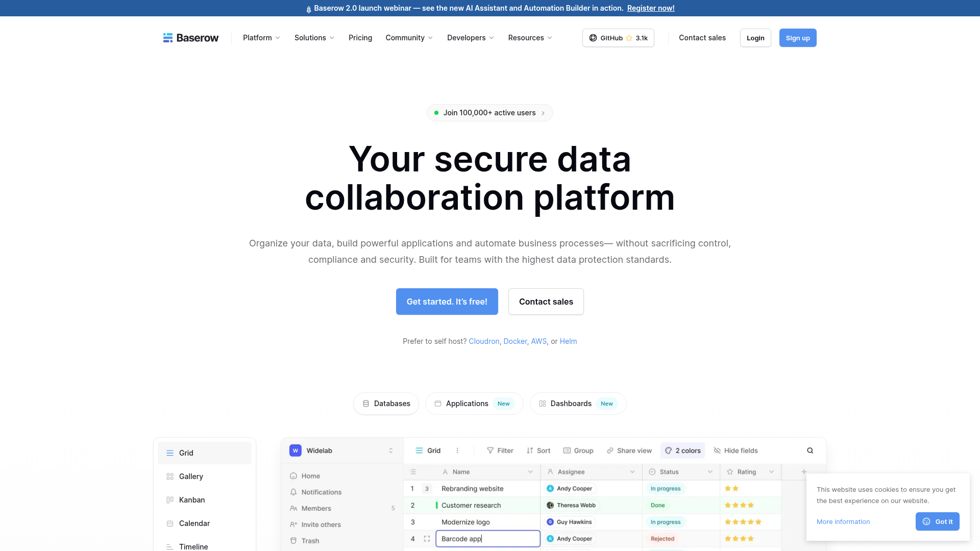The height and width of the screenshot is (551, 980).
Task: Open the Docker self-host link
Action: (515, 341)
